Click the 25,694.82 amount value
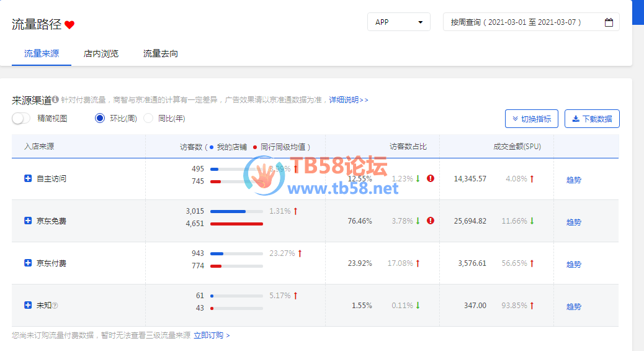 point(470,221)
